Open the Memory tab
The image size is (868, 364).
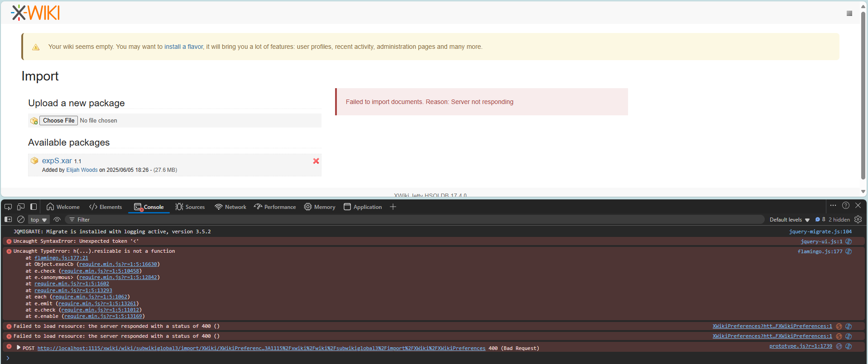coord(320,207)
